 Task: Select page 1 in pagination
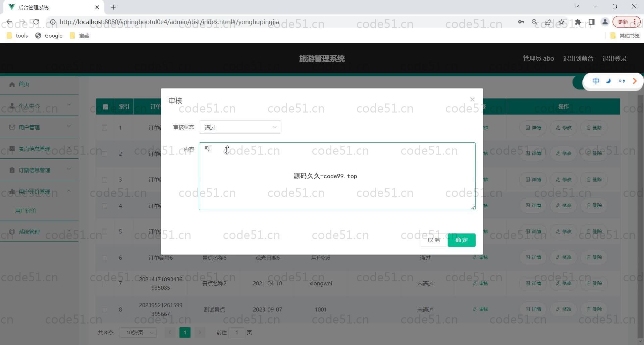[185, 333]
